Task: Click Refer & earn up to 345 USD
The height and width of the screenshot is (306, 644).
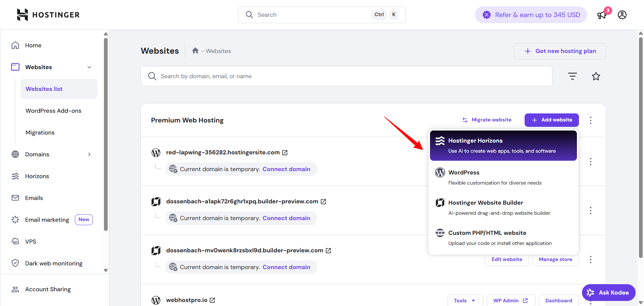Action: 531,15
